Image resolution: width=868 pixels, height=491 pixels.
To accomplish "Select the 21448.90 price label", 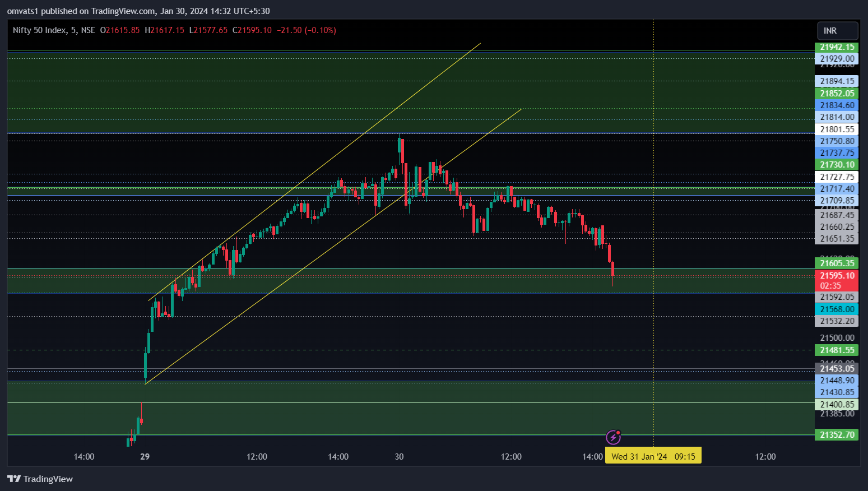I will coord(836,381).
